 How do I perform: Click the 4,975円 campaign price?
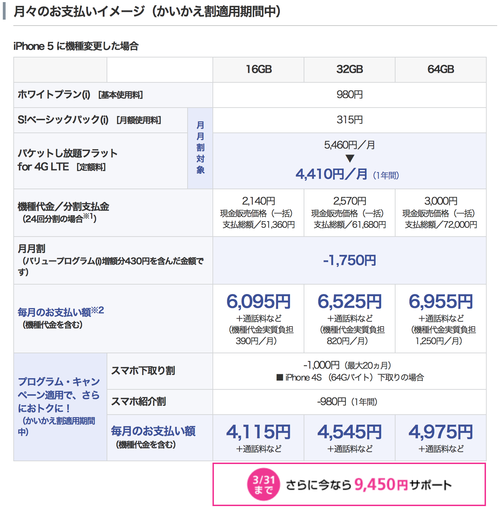[441, 432]
